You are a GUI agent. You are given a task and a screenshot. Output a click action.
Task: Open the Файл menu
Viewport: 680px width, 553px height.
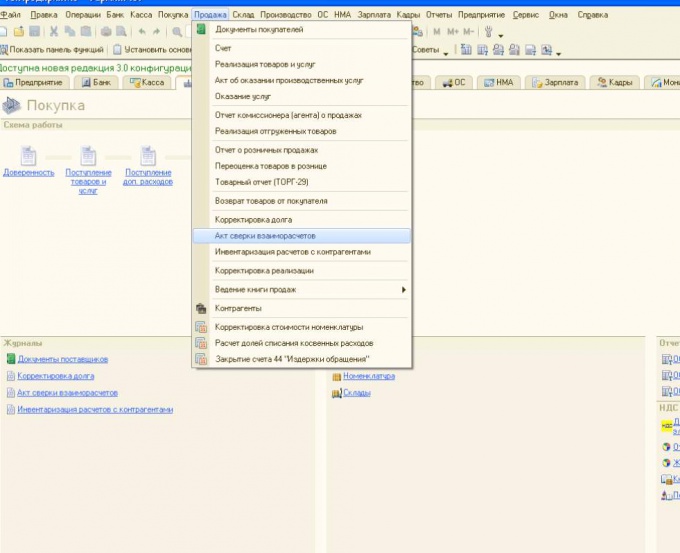point(10,15)
